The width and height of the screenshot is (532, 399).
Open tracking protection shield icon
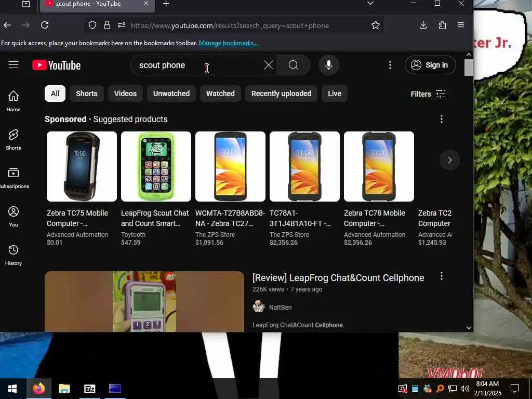[92, 25]
